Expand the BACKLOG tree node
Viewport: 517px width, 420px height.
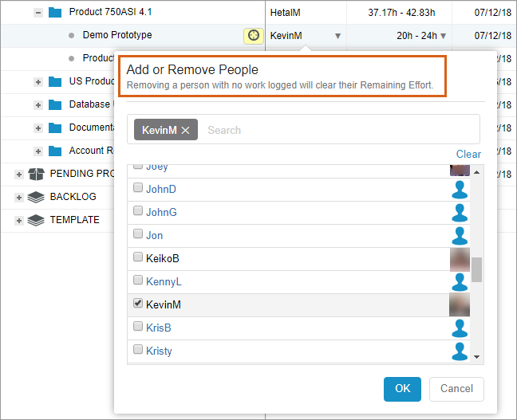19,197
